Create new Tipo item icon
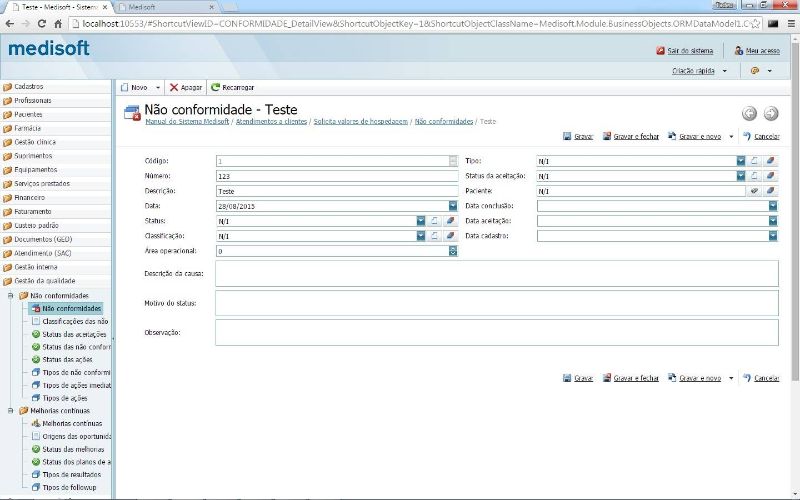Image resolution: width=800 pixels, height=500 pixels. coord(754,161)
